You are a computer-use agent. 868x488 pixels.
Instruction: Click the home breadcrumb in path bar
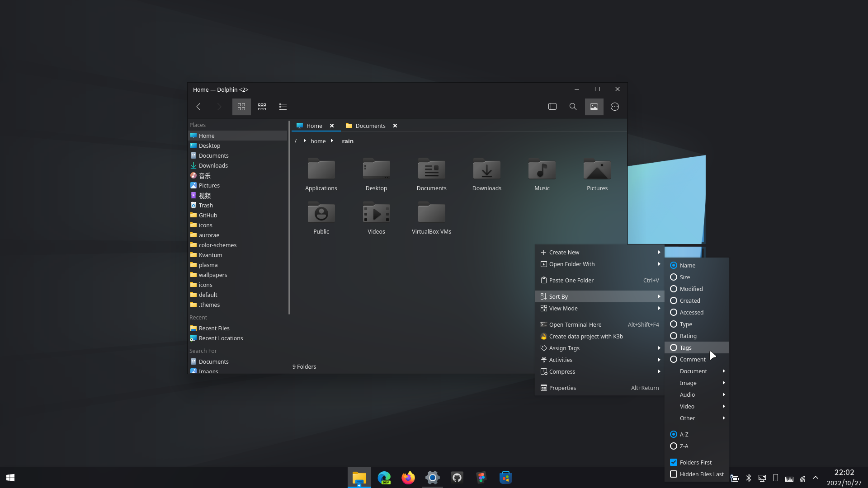point(318,141)
